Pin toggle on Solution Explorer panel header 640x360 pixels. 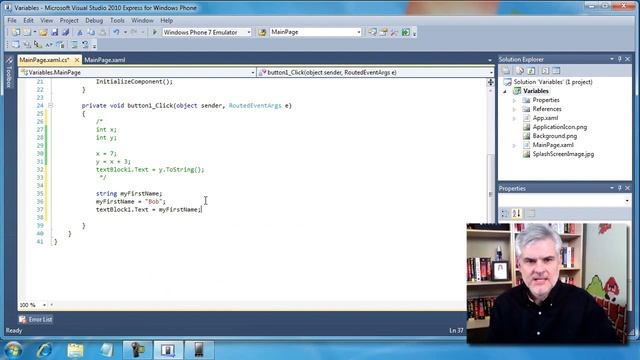click(x=620, y=59)
